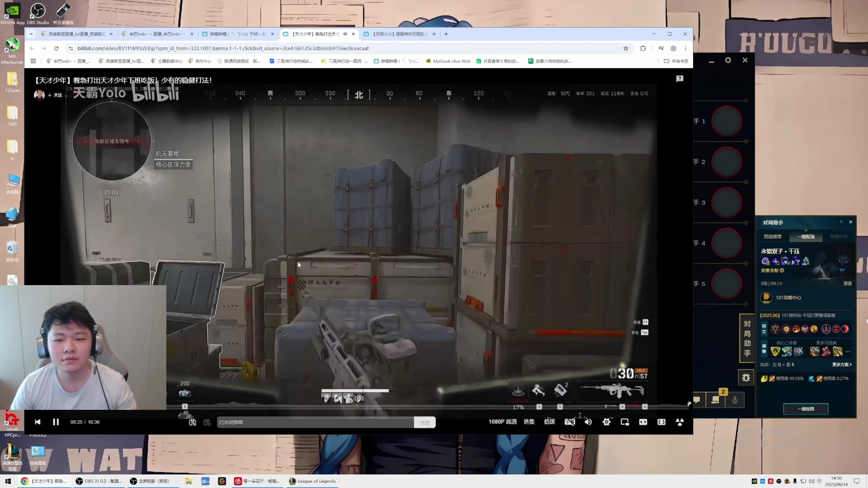Screen dimensions: 868x488
Task: Switch to 英雄联盟直播_lol直播 tab
Action: point(76,34)
